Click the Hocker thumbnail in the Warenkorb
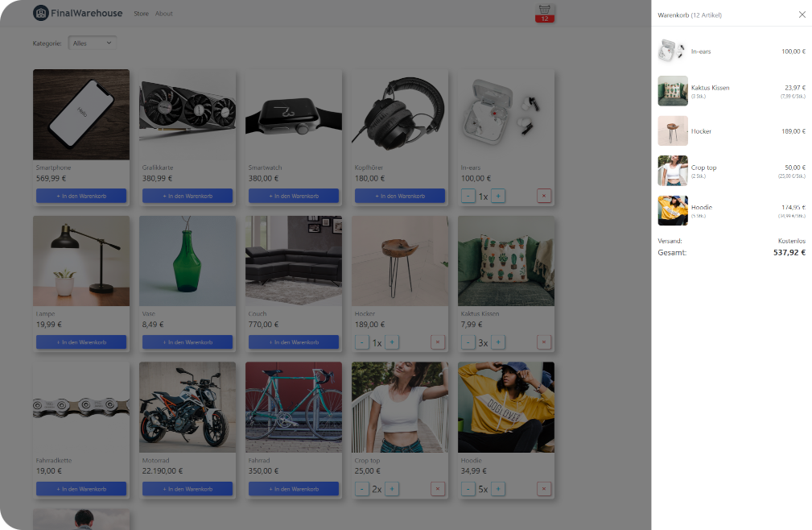This screenshot has height=530, width=812. tap(673, 130)
